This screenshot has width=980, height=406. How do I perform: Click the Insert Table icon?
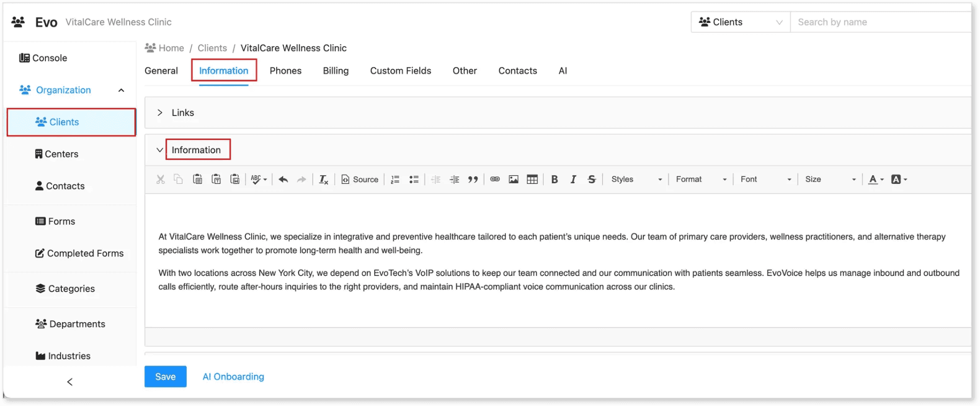(x=532, y=179)
